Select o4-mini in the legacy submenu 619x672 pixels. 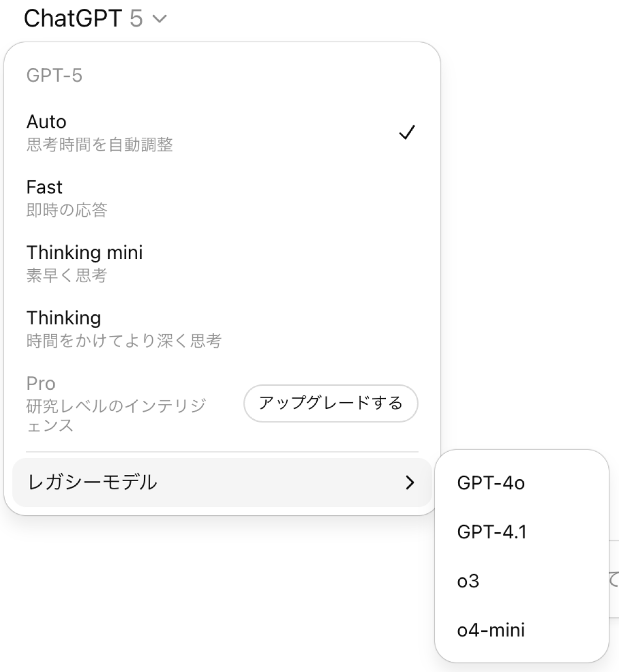(491, 630)
